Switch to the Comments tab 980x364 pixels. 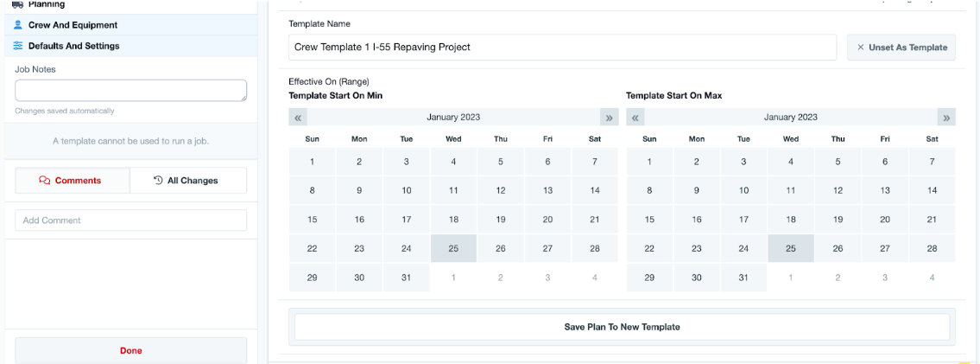tap(72, 181)
